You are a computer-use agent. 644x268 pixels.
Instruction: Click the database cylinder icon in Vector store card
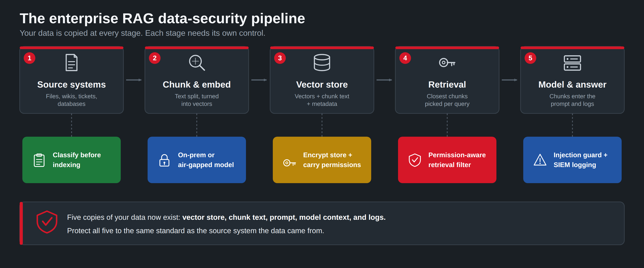(322, 63)
